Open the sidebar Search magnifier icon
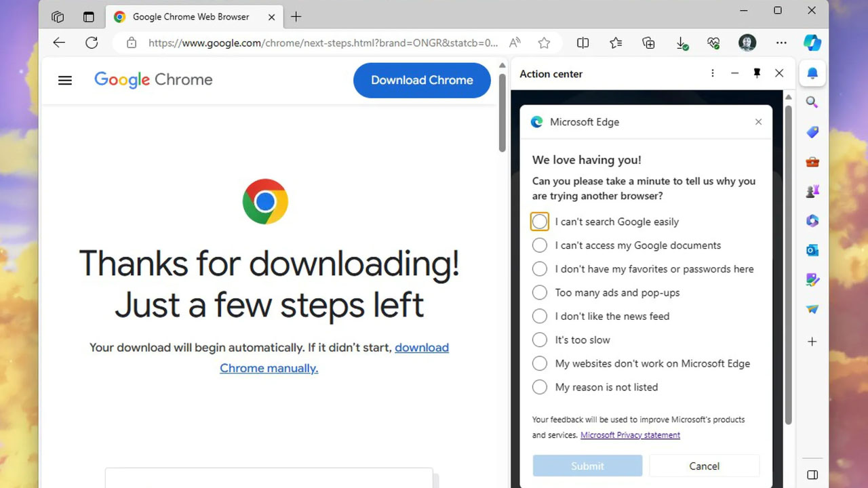This screenshot has width=868, height=488. [x=812, y=102]
